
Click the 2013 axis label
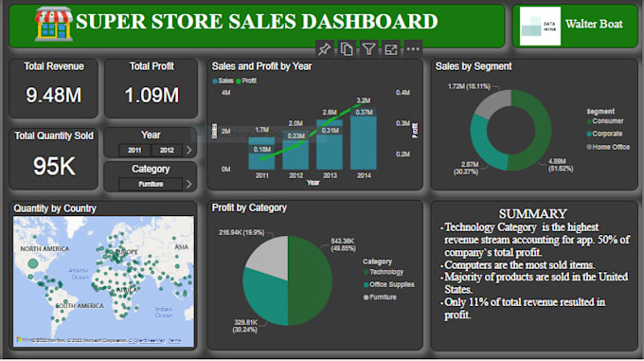pos(330,176)
